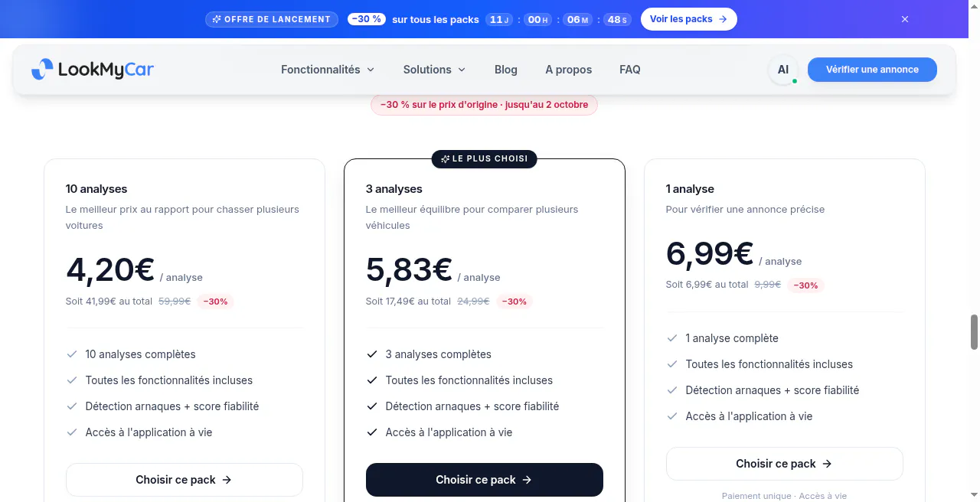The width and height of the screenshot is (980, 502).
Task: Click the sparkle icon in Offre de lancement badge
Action: [217, 19]
